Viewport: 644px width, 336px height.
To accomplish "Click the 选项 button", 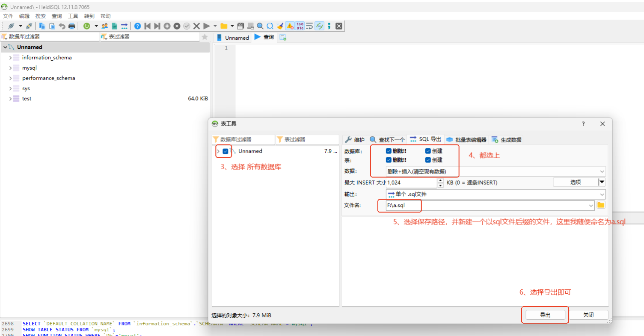I will pos(576,182).
